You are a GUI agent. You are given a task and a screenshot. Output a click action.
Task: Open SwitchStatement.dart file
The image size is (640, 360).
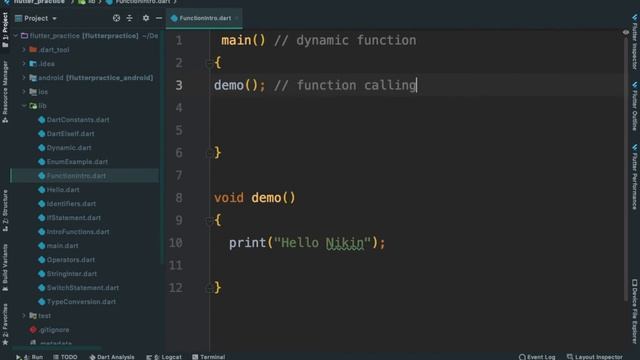tap(83, 288)
